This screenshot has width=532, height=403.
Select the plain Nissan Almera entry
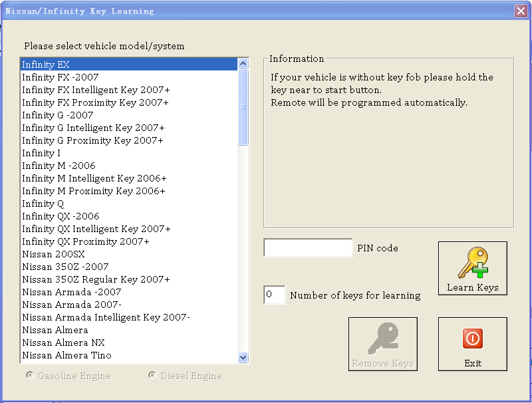(129, 330)
